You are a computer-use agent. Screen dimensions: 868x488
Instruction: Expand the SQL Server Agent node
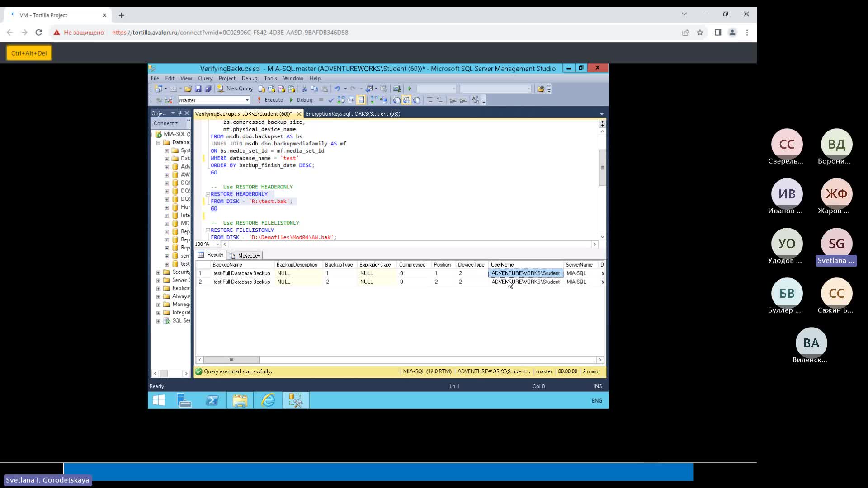[x=158, y=321]
